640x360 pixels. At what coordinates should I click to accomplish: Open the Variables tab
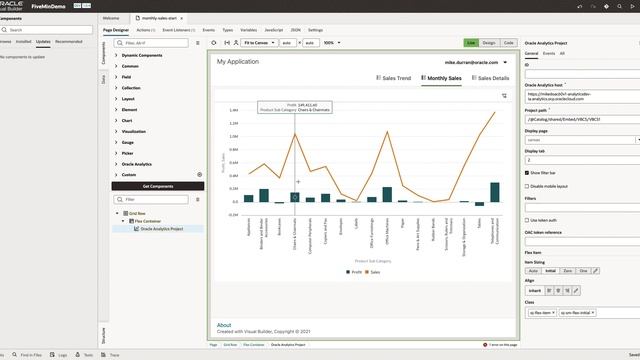point(248,30)
